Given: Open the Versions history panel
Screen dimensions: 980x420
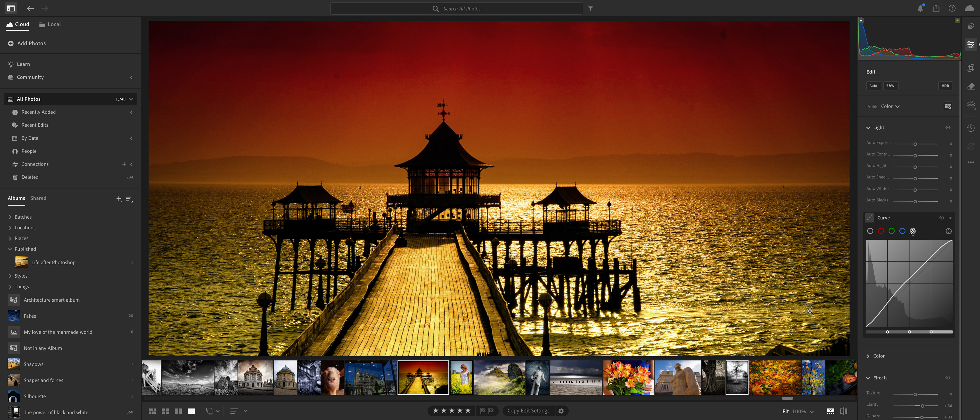Looking at the screenshot, I should click(x=971, y=128).
